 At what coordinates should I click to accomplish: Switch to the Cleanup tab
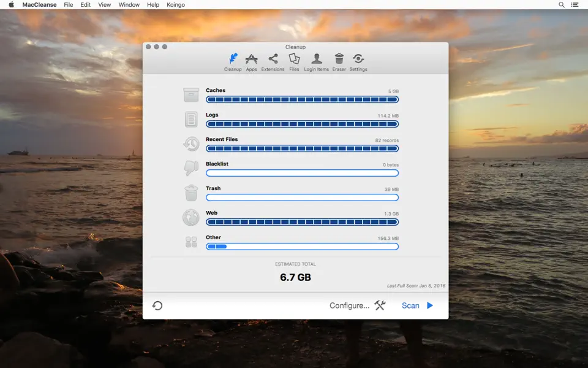coord(233,59)
